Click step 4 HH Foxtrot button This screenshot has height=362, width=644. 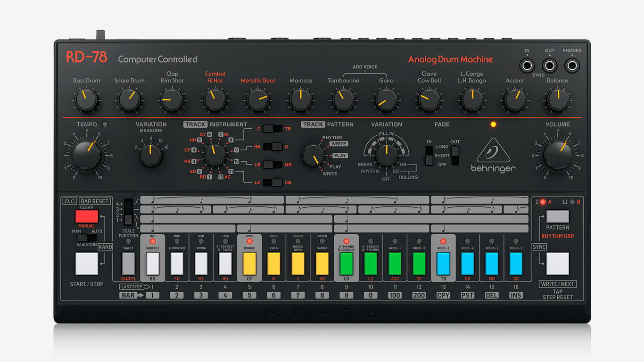coord(225,263)
